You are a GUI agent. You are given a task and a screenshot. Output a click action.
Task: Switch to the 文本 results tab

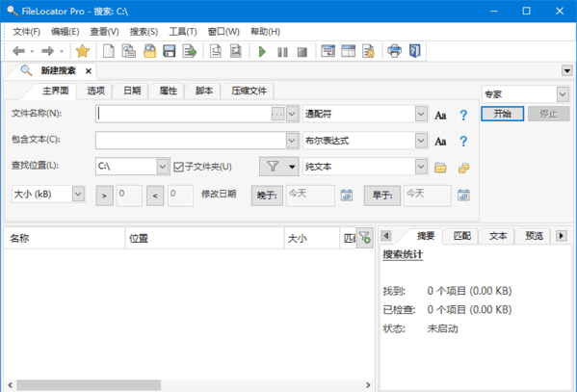(497, 236)
